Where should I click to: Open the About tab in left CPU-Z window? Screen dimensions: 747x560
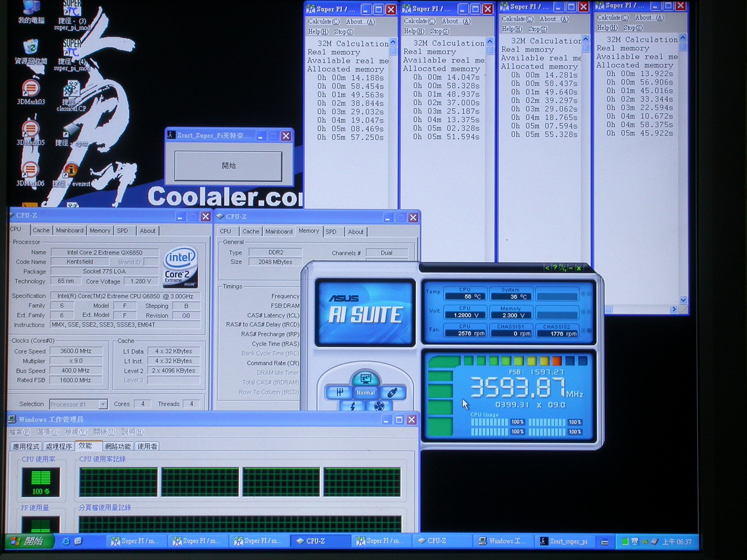(148, 230)
